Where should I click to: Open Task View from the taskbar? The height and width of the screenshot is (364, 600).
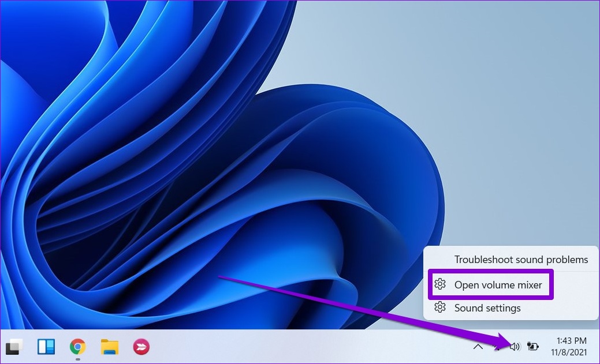click(14, 347)
